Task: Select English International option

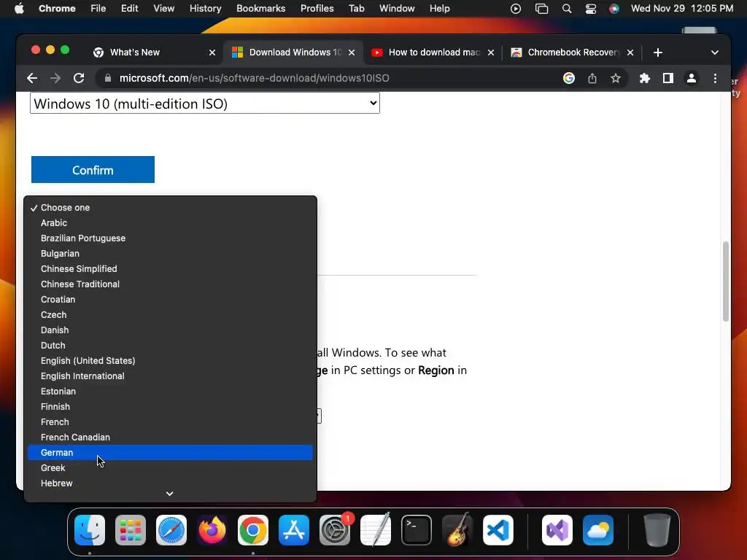Action: (170, 376)
